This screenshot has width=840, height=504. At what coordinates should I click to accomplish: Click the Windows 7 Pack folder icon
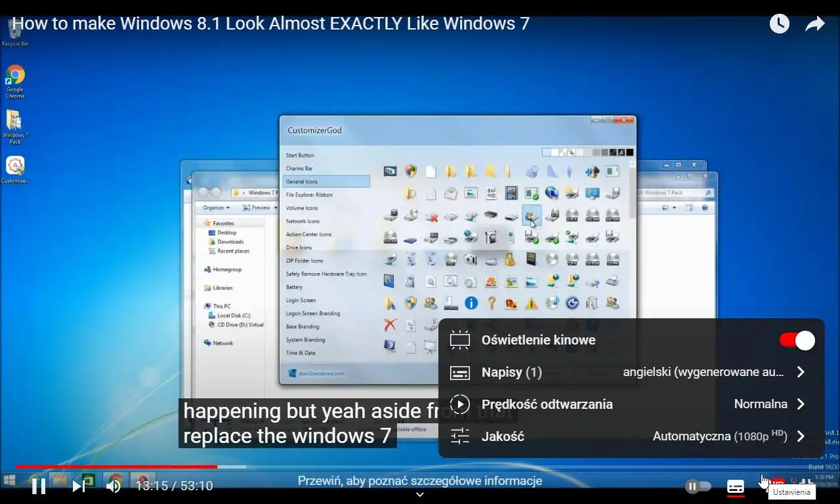14,127
